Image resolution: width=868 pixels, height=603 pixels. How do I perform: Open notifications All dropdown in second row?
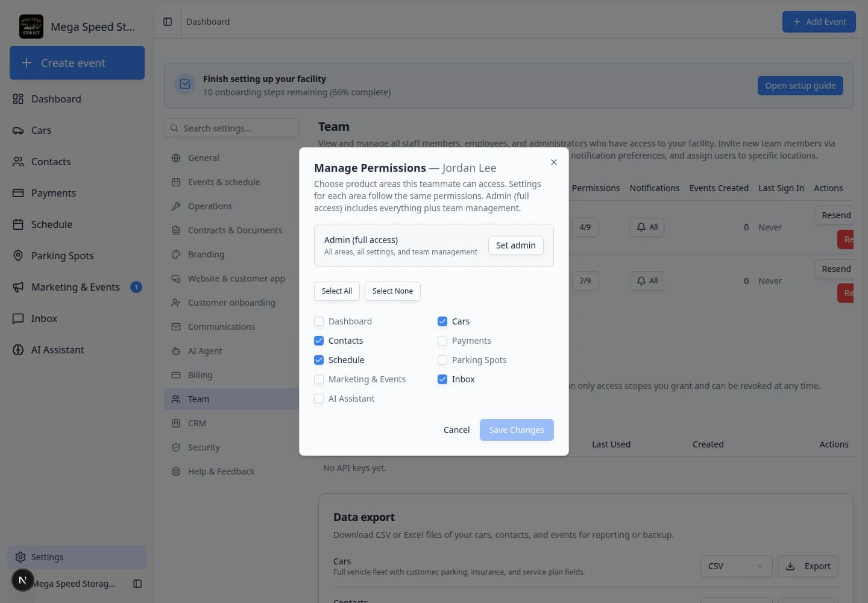click(647, 281)
